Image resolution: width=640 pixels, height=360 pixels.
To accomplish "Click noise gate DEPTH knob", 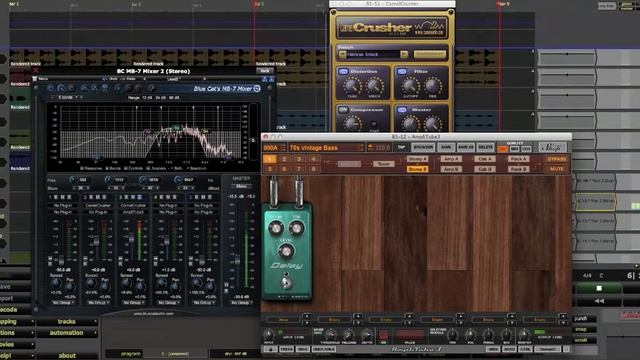I will 367,335.
